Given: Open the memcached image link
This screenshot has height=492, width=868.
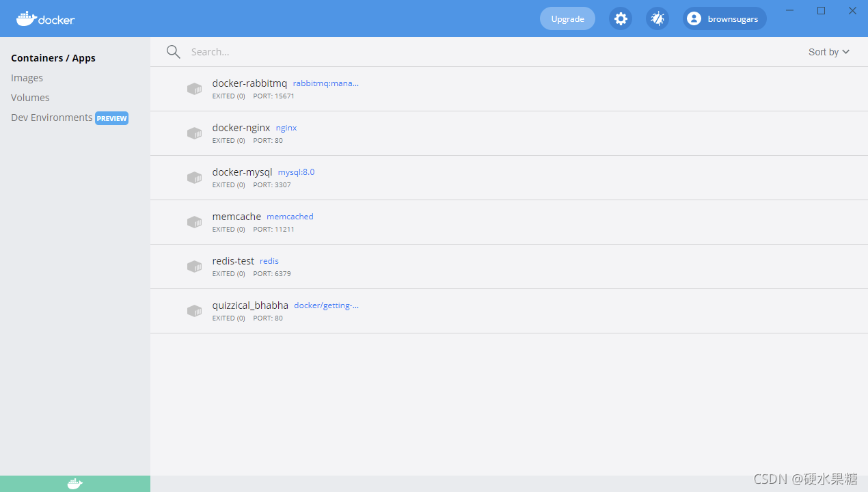Looking at the screenshot, I should pyautogui.click(x=290, y=217).
